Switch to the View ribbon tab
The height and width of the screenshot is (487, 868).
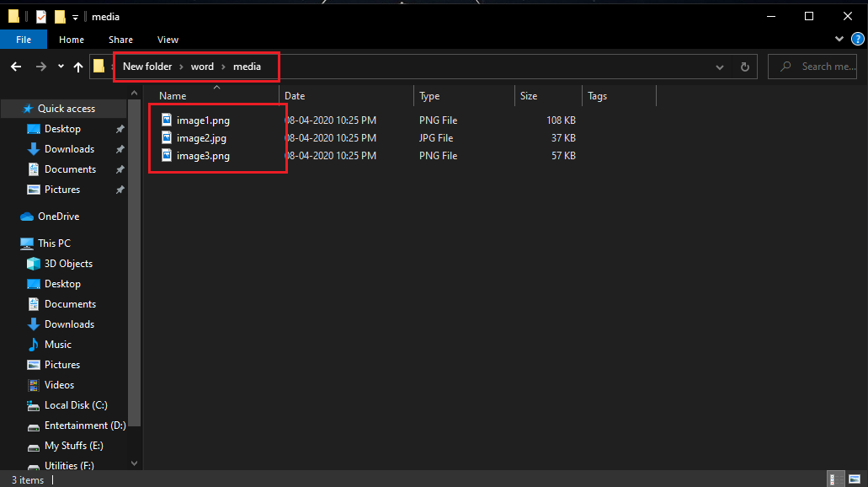pos(167,39)
